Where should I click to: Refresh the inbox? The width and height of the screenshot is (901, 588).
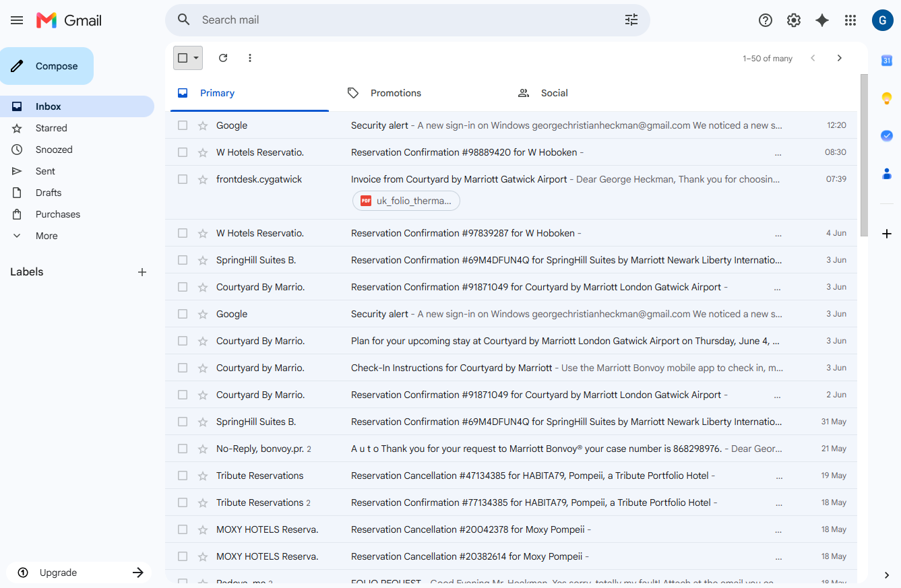pyautogui.click(x=223, y=58)
